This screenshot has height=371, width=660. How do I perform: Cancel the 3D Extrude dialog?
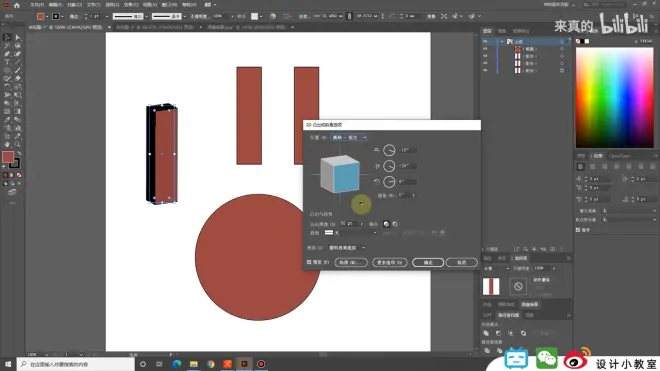(x=462, y=262)
